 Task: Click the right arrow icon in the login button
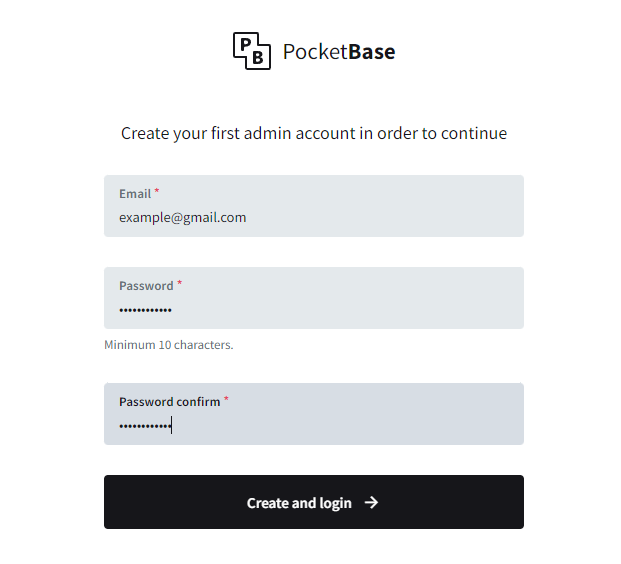(x=372, y=503)
